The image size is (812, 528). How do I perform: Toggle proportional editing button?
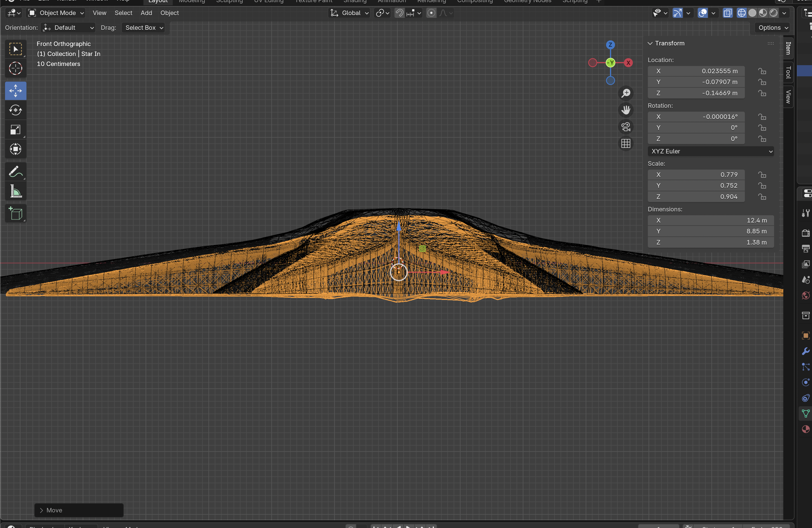(x=431, y=13)
